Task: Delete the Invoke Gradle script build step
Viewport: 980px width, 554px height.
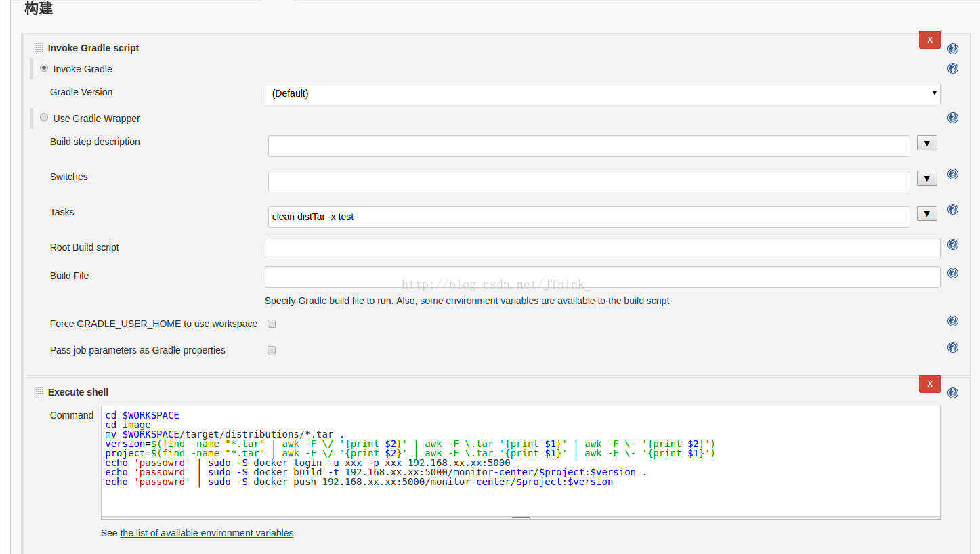Action: click(x=929, y=40)
